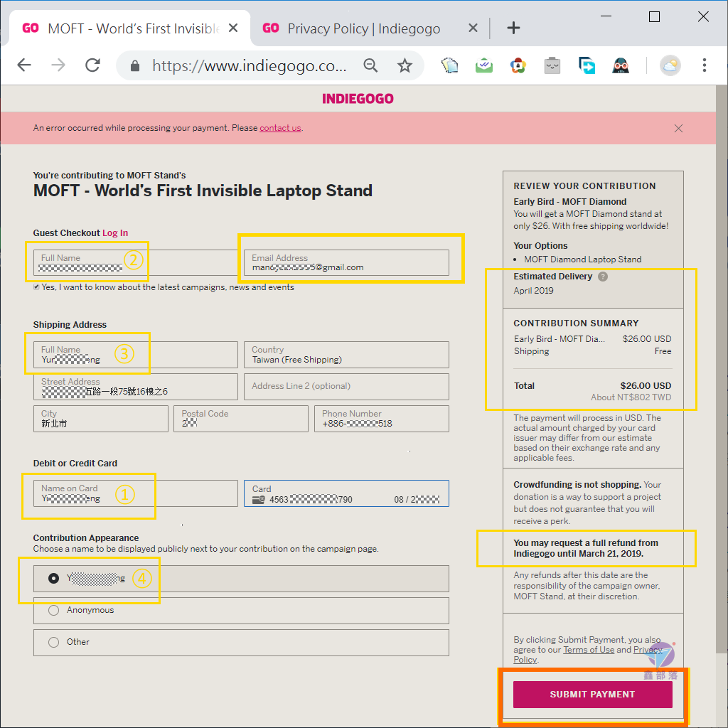Open the colorful camera extension icon

(x=518, y=65)
